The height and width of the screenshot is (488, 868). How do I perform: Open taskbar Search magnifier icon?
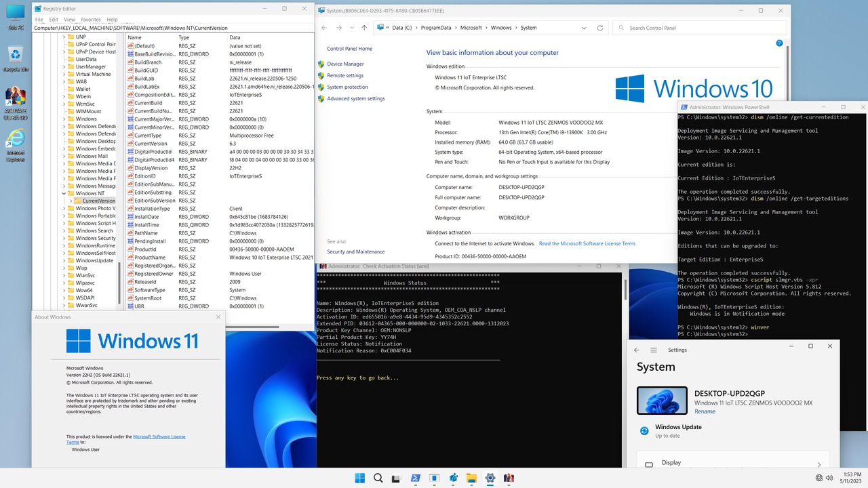coord(378,478)
